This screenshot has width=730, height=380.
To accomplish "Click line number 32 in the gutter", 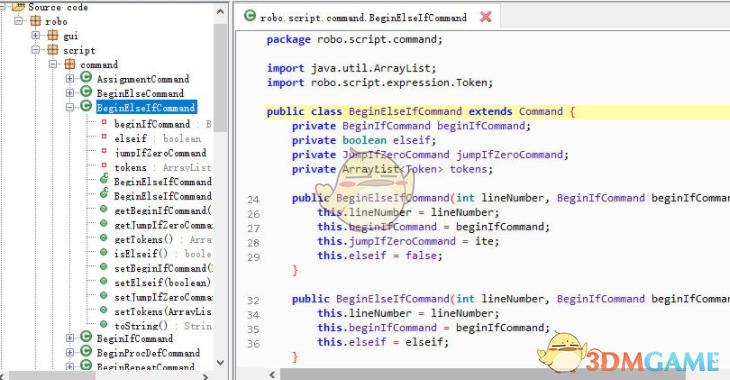I will [253, 301].
